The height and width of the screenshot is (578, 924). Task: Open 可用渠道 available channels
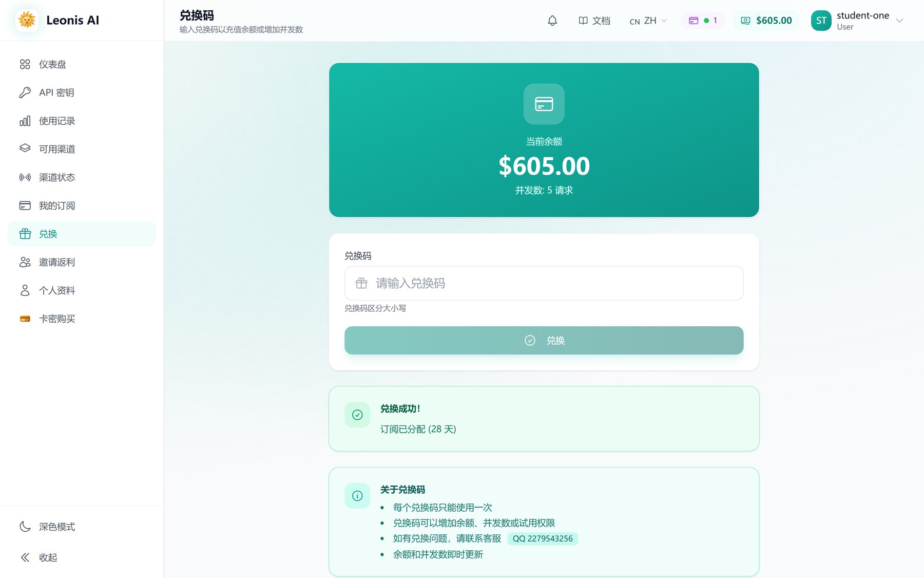coord(82,149)
